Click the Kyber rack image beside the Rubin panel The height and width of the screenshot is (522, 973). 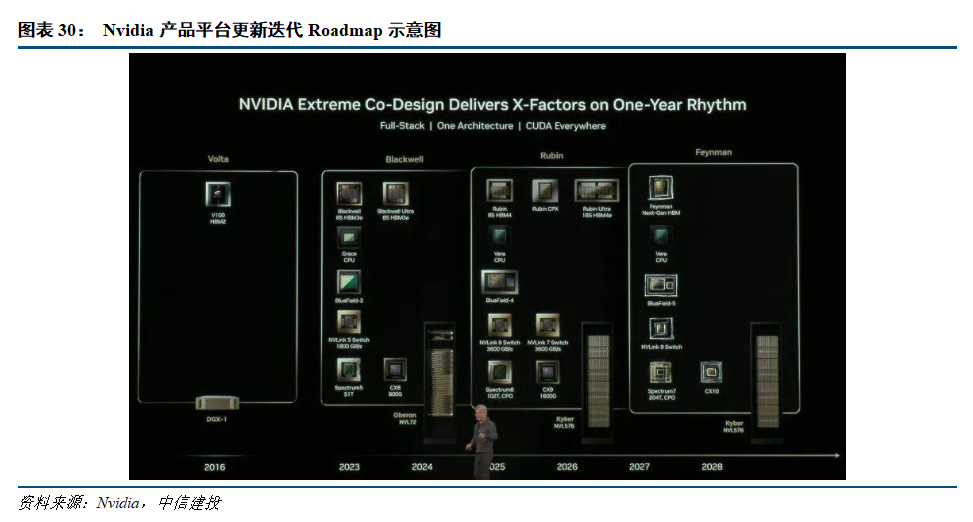click(x=598, y=382)
